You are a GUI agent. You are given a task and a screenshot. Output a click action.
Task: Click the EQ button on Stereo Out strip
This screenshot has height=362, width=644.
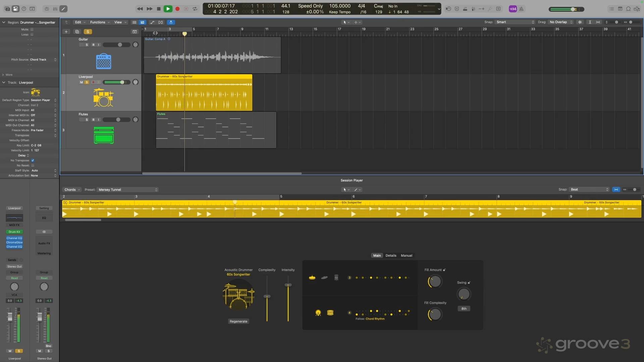coord(44,218)
